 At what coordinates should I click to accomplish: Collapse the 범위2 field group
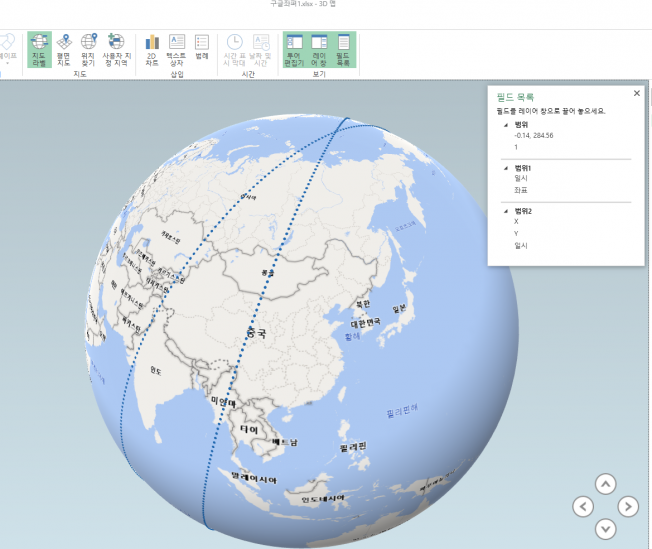(x=505, y=211)
